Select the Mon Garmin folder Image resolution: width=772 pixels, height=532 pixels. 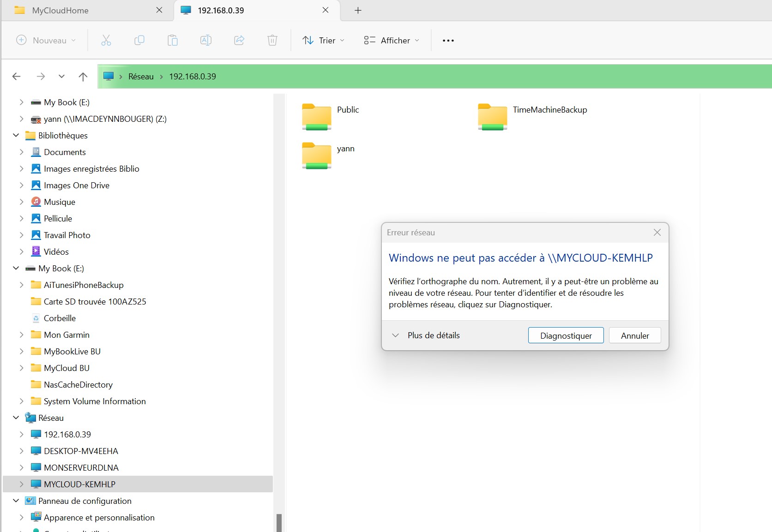pos(66,335)
